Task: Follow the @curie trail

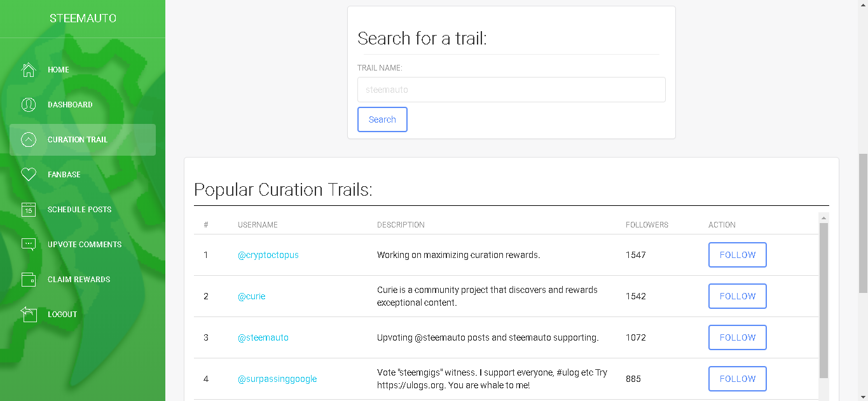Action: (737, 296)
